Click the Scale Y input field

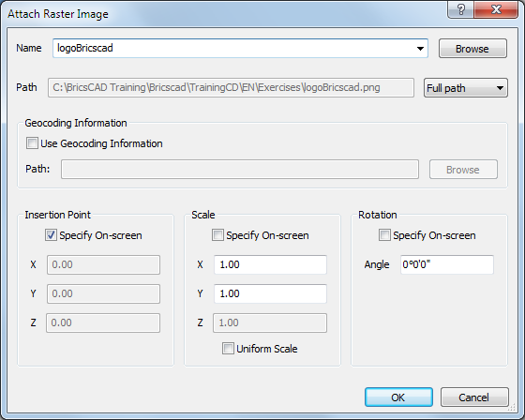[x=270, y=293]
